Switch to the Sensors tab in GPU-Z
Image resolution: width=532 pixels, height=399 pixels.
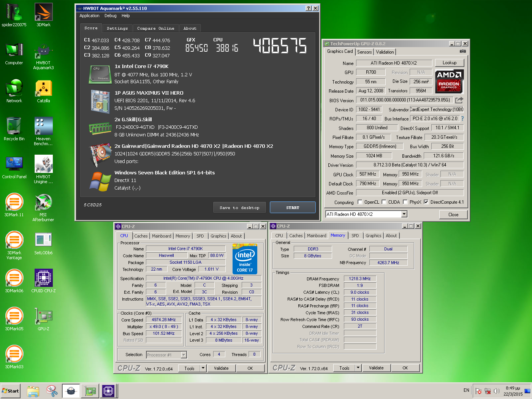[364, 52]
